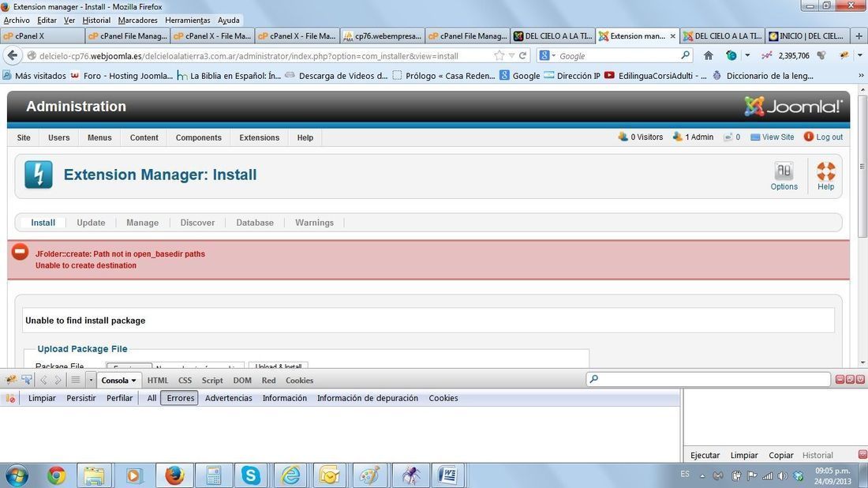Click the Firebug search magnifier icon
This screenshot has height=488, width=868.
click(x=593, y=380)
